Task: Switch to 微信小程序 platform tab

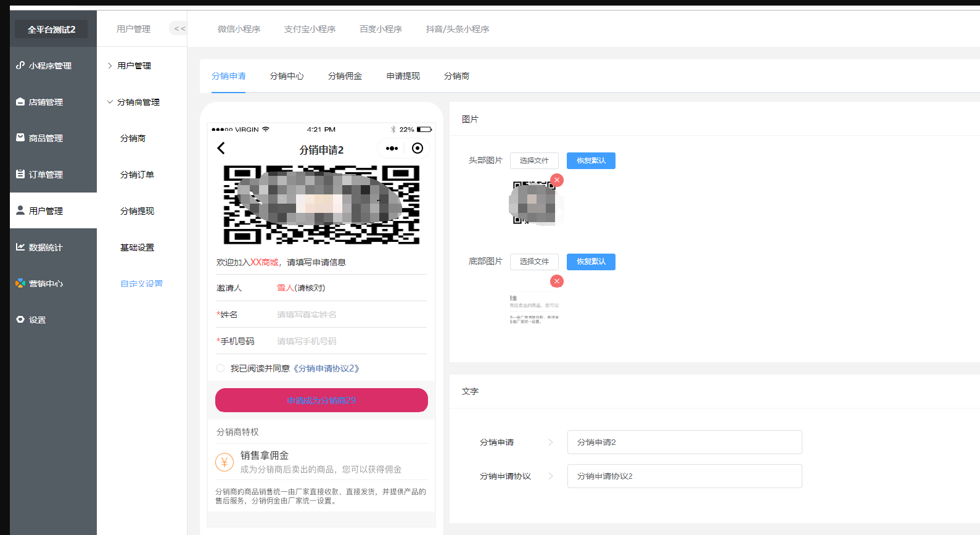Action: (x=239, y=29)
